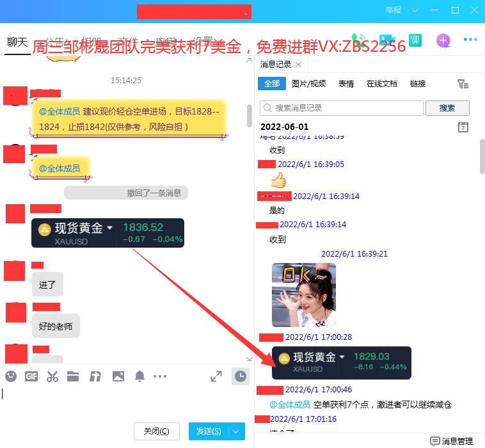The width and height of the screenshot is (485, 448).
Task: Select the 表情 filter tab
Action: (x=346, y=84)
